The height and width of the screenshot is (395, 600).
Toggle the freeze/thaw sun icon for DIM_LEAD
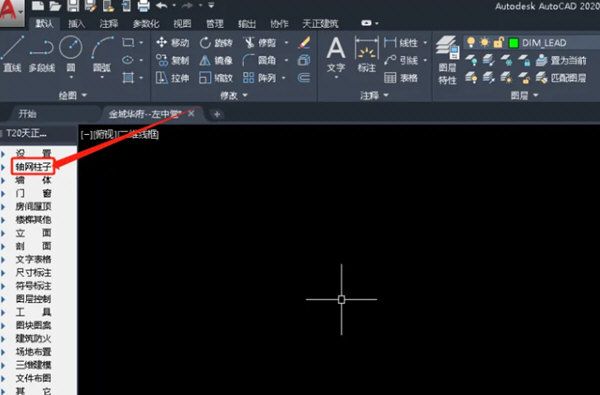click(x=484, y=42)
